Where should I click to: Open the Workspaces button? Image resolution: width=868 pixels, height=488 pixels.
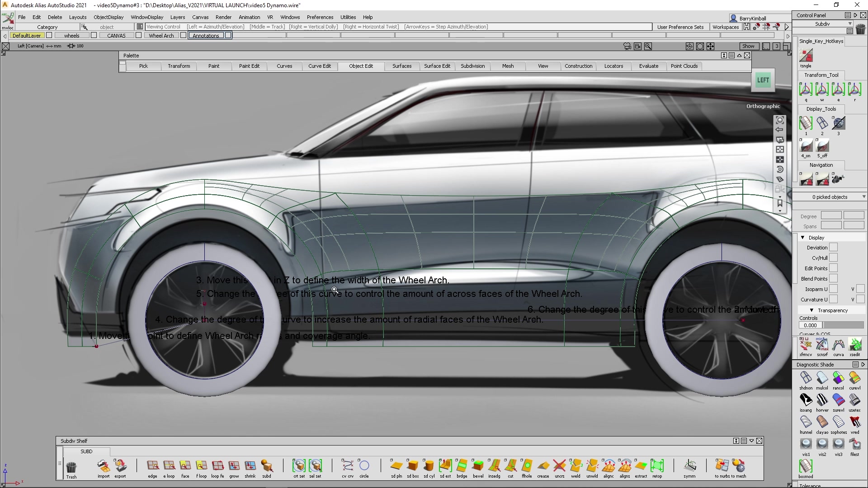[x=725, y=27]
